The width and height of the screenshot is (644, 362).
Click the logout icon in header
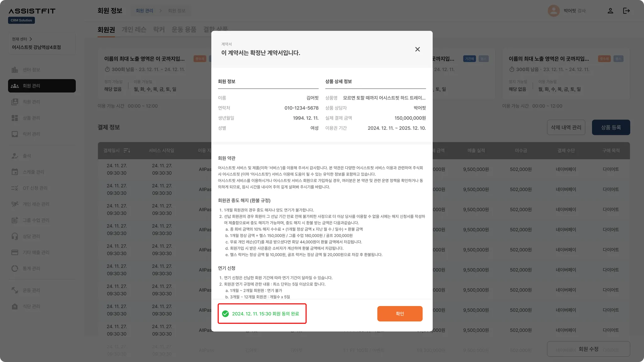click(x=626, y=11)
